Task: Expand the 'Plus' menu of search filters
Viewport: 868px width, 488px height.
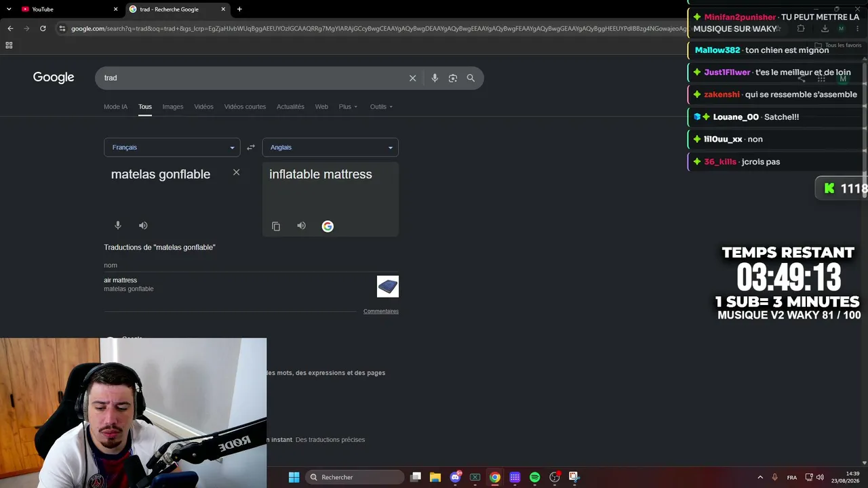Action: (348, 106)
